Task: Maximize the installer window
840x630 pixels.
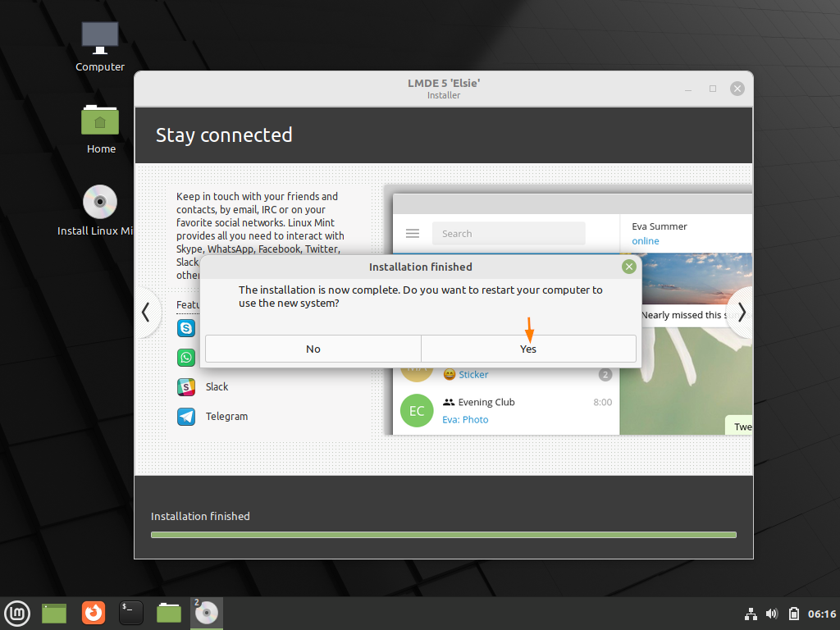Action: pos(713,89)
